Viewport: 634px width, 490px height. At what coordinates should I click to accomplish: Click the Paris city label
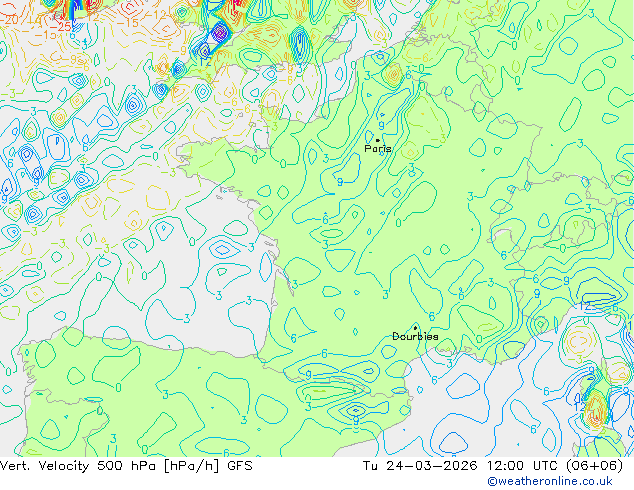[x=378, y=149]
